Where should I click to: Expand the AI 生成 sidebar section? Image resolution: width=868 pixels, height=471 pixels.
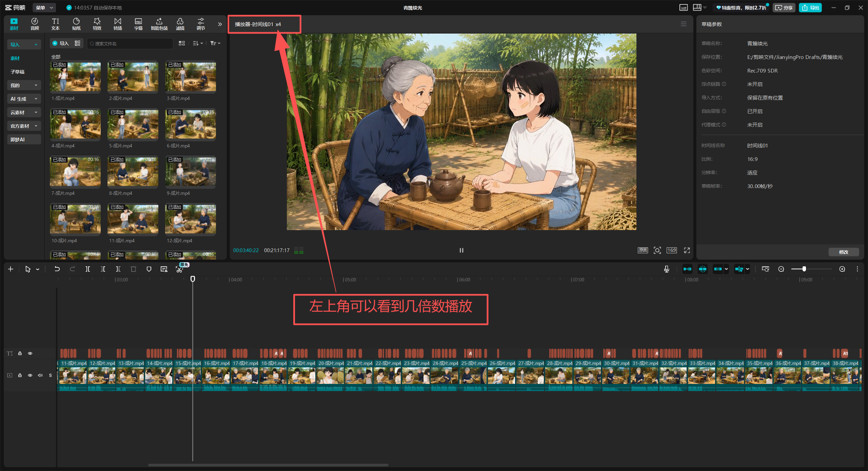[x=24, y=99]
